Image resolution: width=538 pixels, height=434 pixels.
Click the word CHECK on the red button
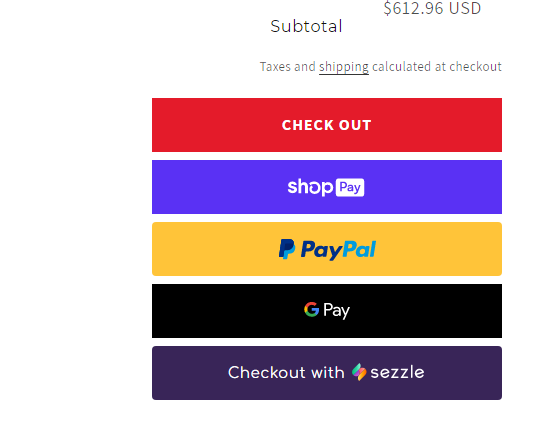click(307, 125)
